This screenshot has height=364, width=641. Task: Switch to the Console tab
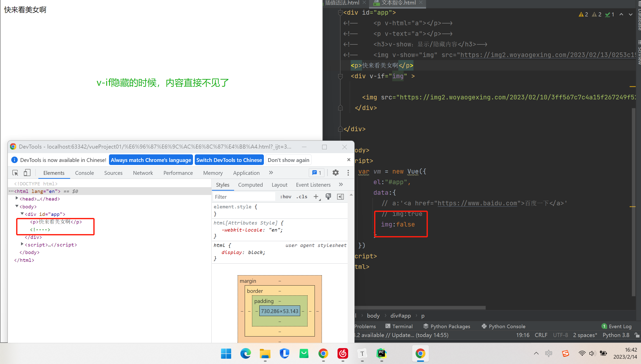(85, 173)
